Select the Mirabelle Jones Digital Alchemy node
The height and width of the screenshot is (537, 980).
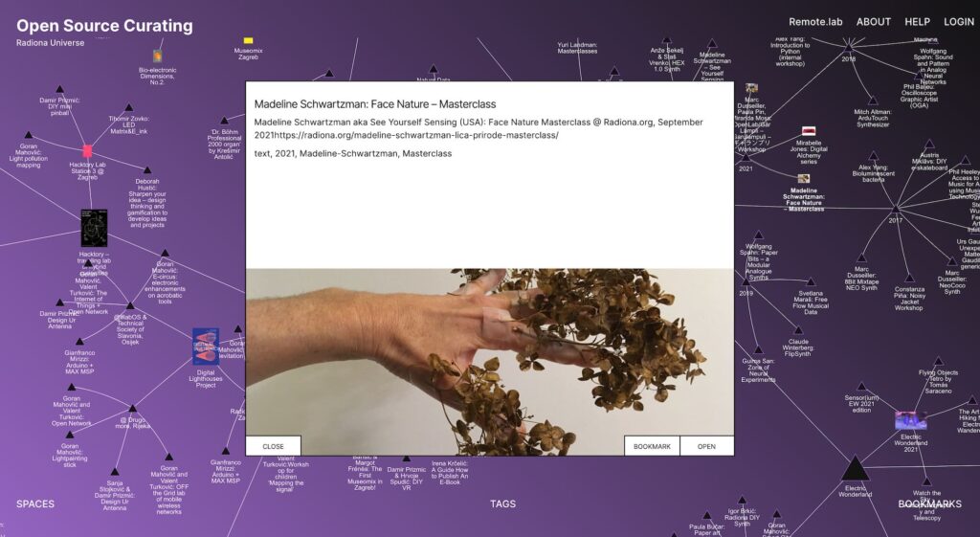[809, 131]
